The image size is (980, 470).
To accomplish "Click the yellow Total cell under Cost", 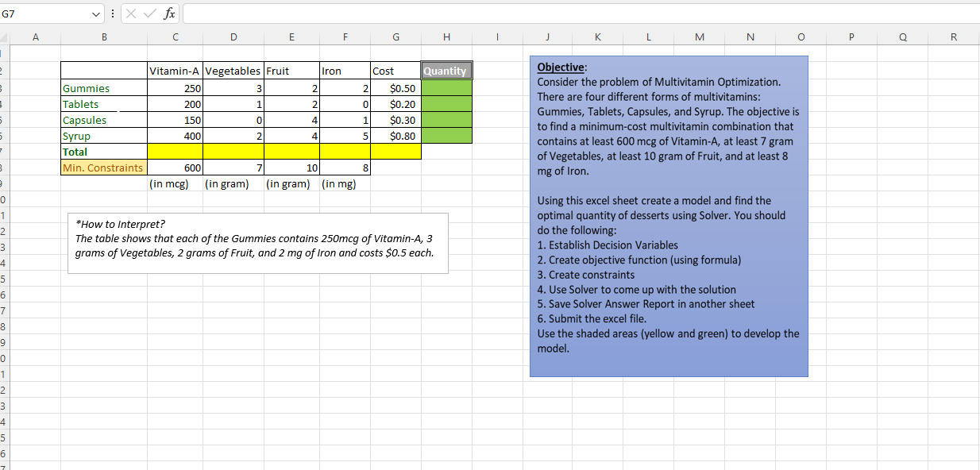I will [x=395, y=152].
